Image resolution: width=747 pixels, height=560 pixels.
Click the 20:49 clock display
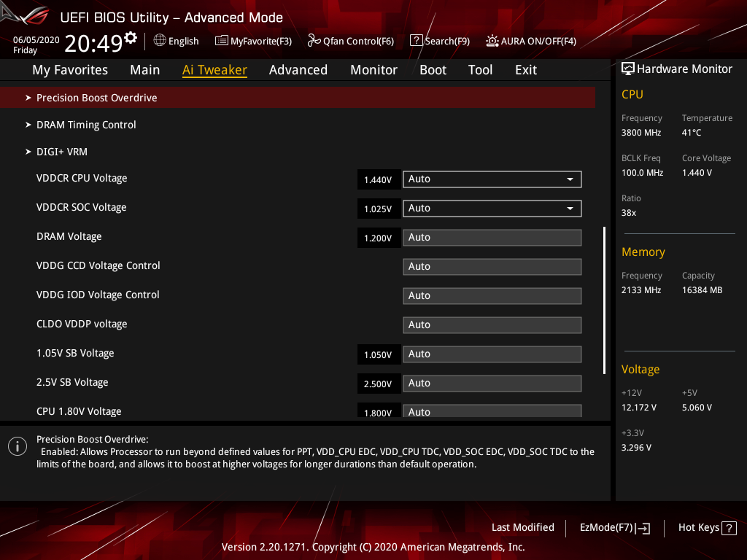click(94, 44)
